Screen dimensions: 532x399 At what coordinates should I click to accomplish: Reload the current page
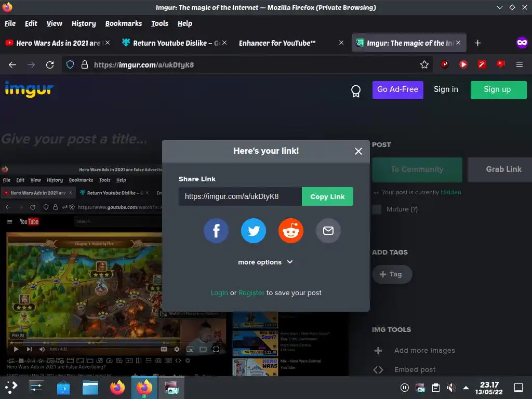[x=50, y=65]
